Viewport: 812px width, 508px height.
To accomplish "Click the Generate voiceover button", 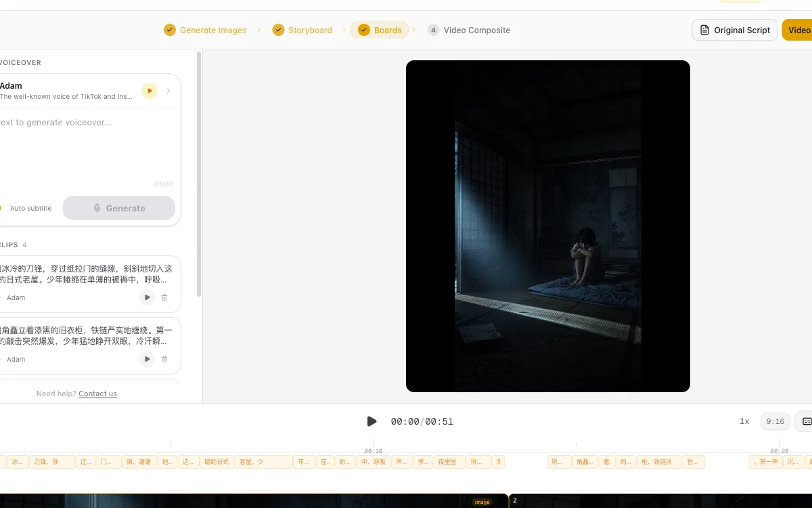I will tap(119, 208).
